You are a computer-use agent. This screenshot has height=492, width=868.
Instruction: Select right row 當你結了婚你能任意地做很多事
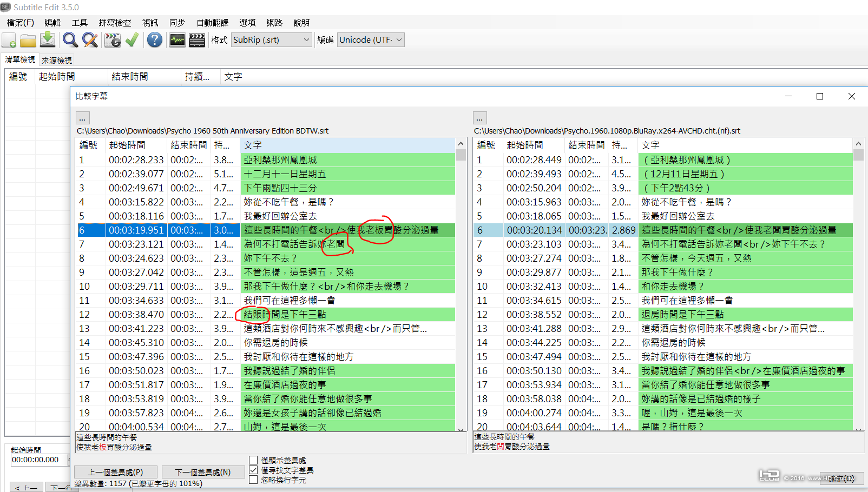(x=663, y=385)
